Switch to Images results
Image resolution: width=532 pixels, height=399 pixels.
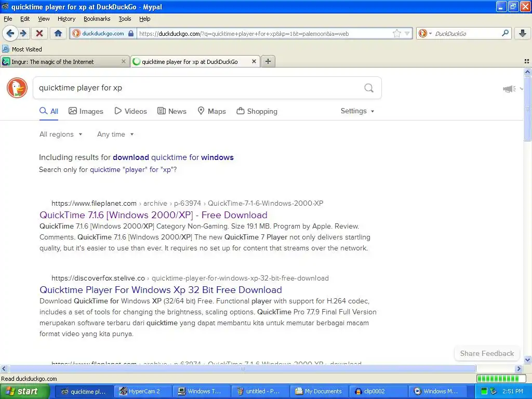[86, 111]
